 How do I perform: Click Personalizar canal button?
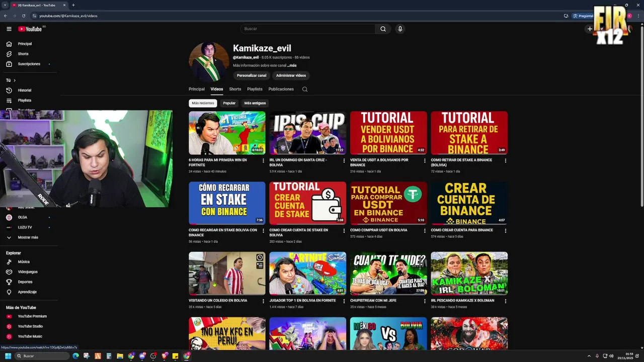coord(252,75)
